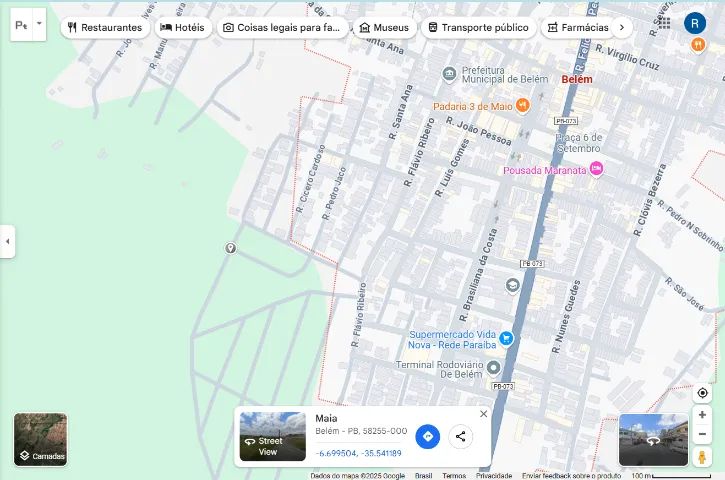This screenshot has height=480, width=725.
Task: Open the Street View thumbnail in Maia card
Action: pyautogui.click(x=273, y=437)
